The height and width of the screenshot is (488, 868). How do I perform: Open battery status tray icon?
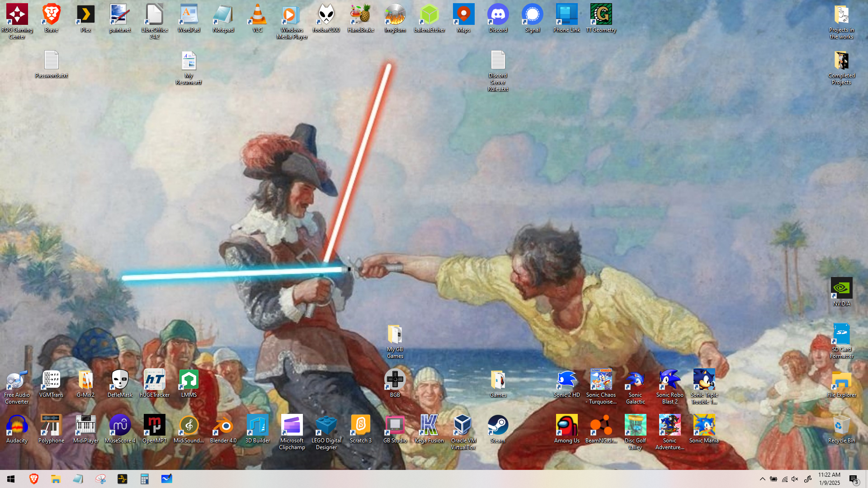774,479
